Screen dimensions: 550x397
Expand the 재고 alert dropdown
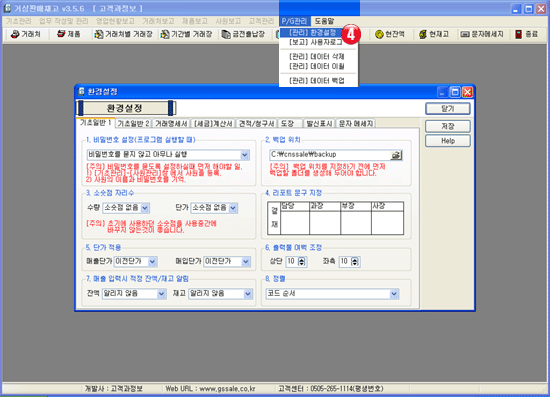tap(248, 294)
